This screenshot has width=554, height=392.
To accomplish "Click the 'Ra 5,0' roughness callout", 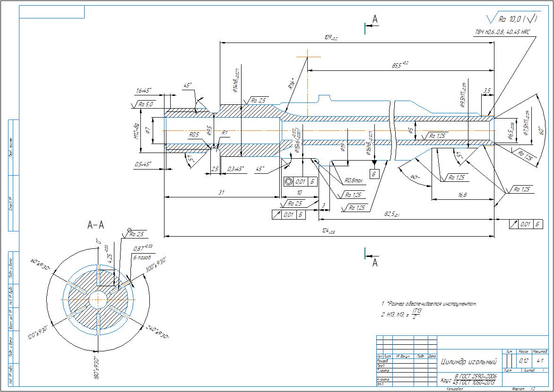I will click(x=145, y=103).
